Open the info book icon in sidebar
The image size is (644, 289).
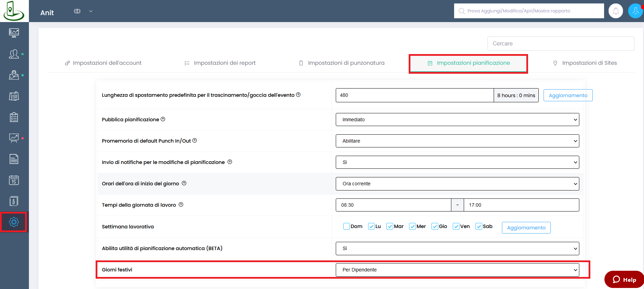(x=14, y=201)
